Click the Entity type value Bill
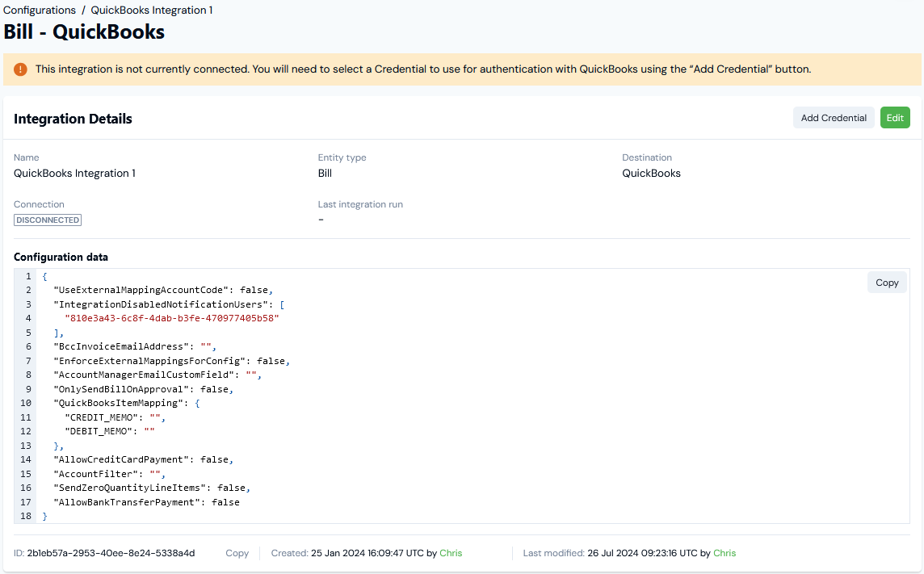The image size is (924, 574). (324, 173)
